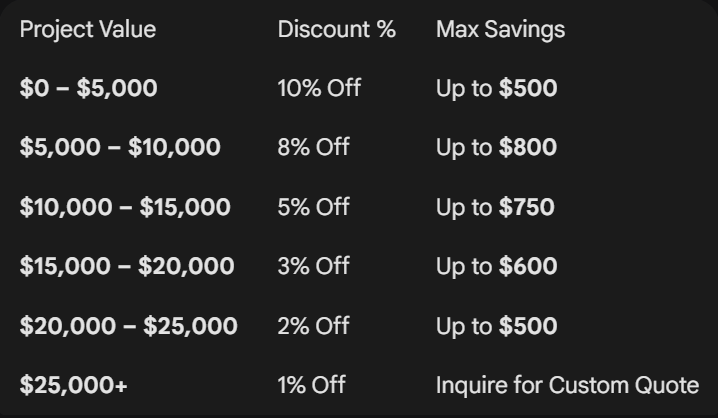718x418 pixels.
Task: Select the Up to $600 savings cell
Action: [496, 267]
